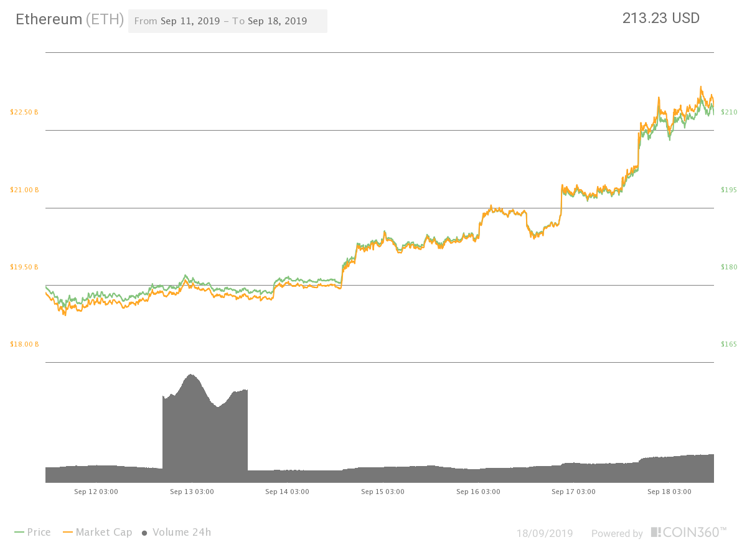747x560 pixels.
Task: Click the 213.23 USD price value
Action: point(661,18)
